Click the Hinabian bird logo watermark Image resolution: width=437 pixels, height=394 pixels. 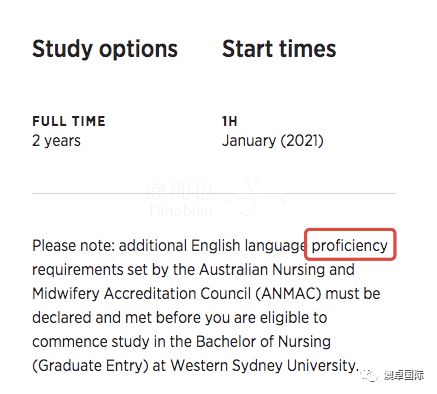(x=257, y=197)
